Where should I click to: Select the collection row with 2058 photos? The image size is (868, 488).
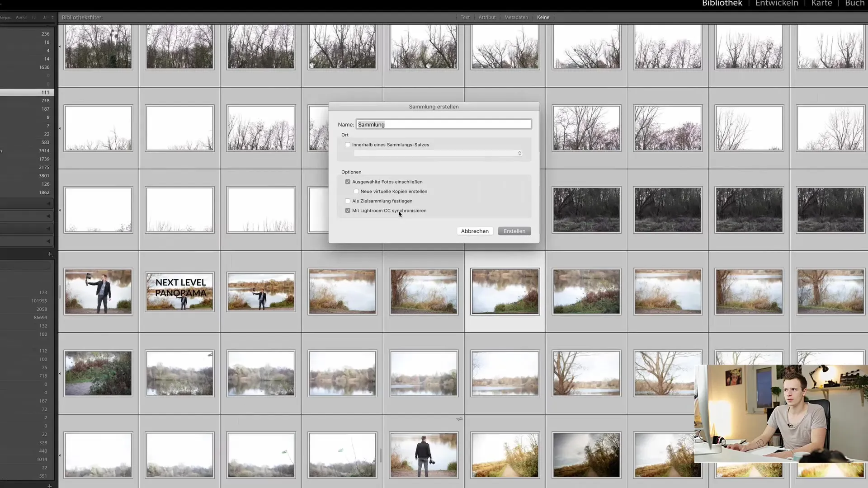coord(27,310)
